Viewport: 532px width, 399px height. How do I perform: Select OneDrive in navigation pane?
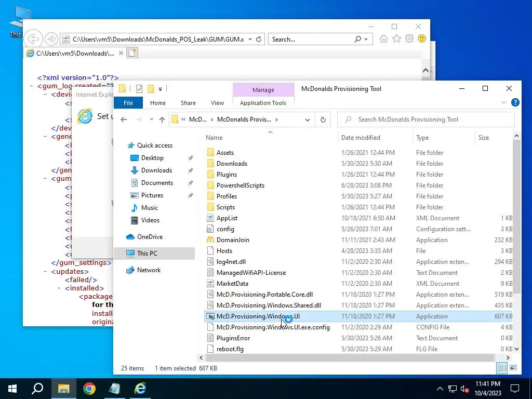coord(150,237)
